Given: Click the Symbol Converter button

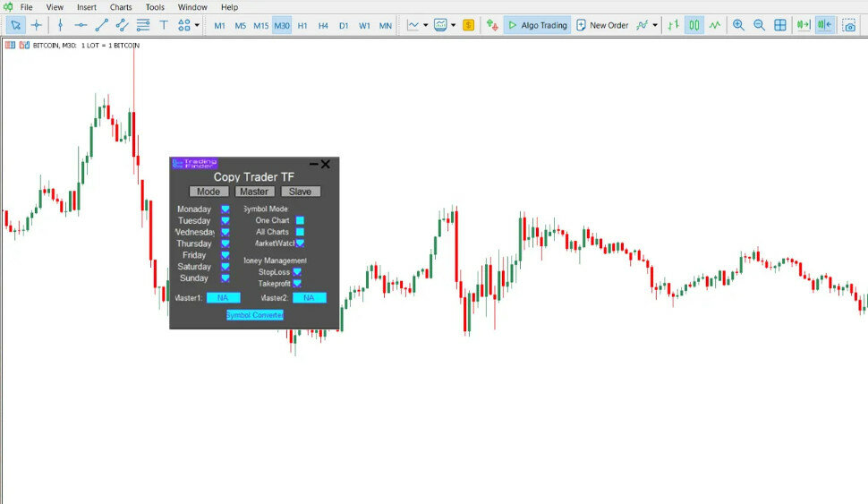Looking at the screenshot, I should (x=255, y=315).
